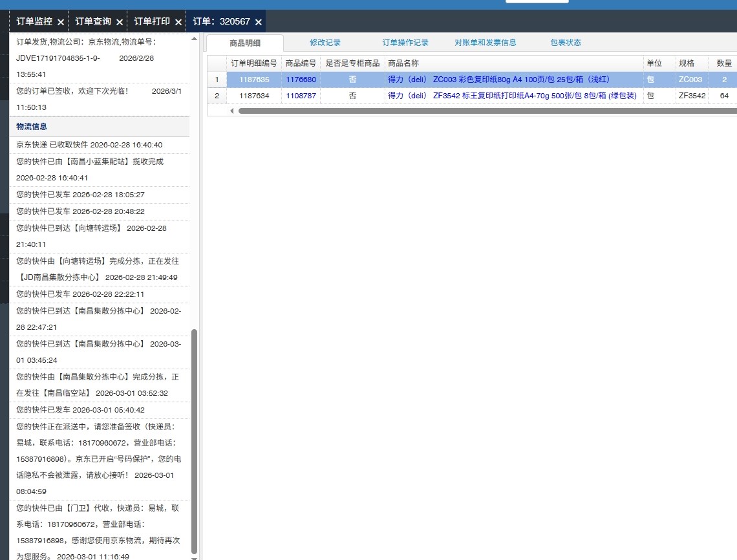The width and height of the screenshot is (737, 560).
Task: Close the 订单查询 tab
Action: coord(120,22)
